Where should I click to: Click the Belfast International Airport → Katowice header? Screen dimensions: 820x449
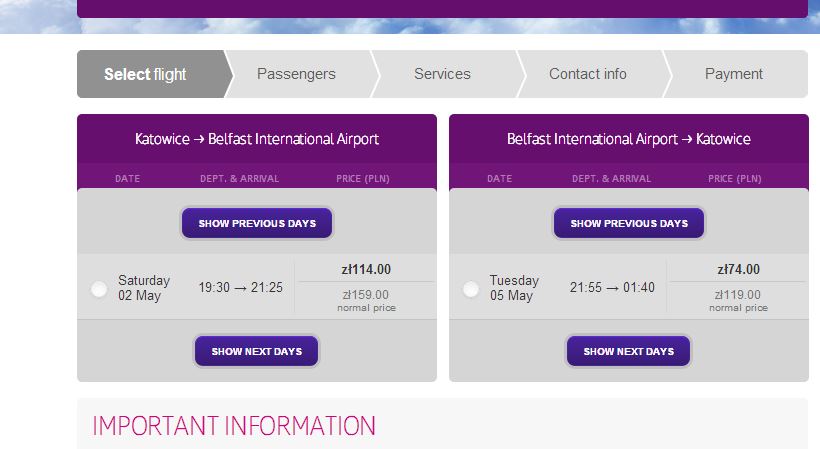(x=629, y=139)
